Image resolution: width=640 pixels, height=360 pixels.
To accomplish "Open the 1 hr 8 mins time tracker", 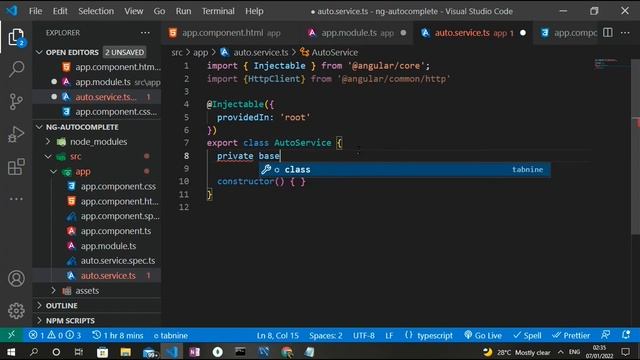I will pos(118,336).
